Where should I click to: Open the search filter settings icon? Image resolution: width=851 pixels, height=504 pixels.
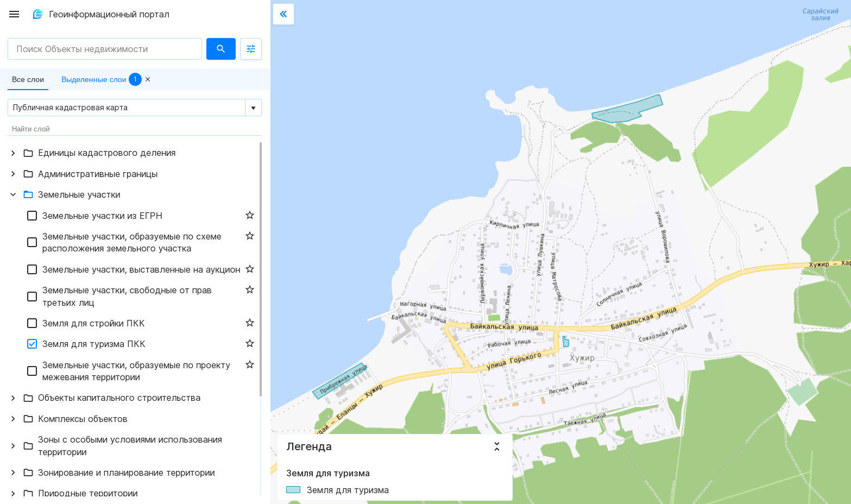point(251,49)
